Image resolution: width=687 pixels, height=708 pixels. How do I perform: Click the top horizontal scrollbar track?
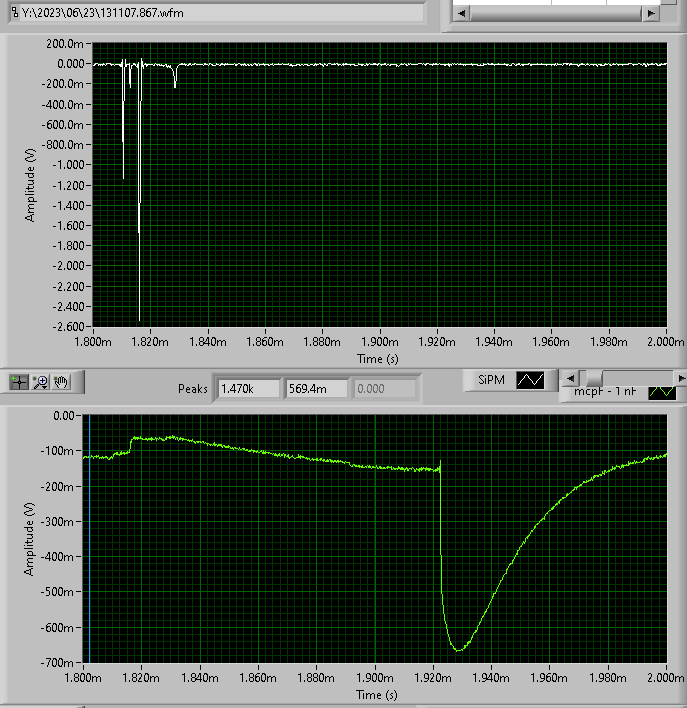tap(556, 14)
